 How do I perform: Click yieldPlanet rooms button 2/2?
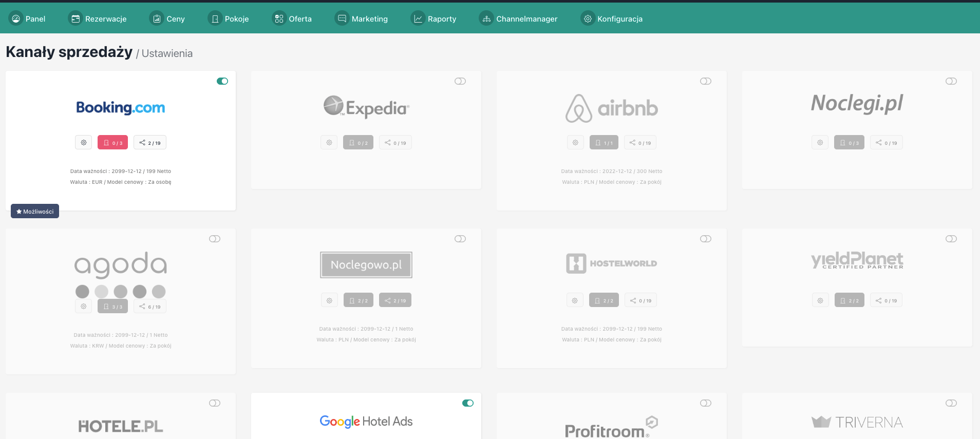pyautogui.click(x=850, y=300)
